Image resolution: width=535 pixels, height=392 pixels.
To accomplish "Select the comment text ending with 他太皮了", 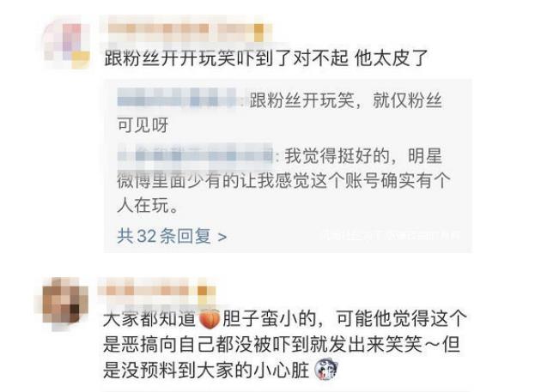I will coord(266,57).
